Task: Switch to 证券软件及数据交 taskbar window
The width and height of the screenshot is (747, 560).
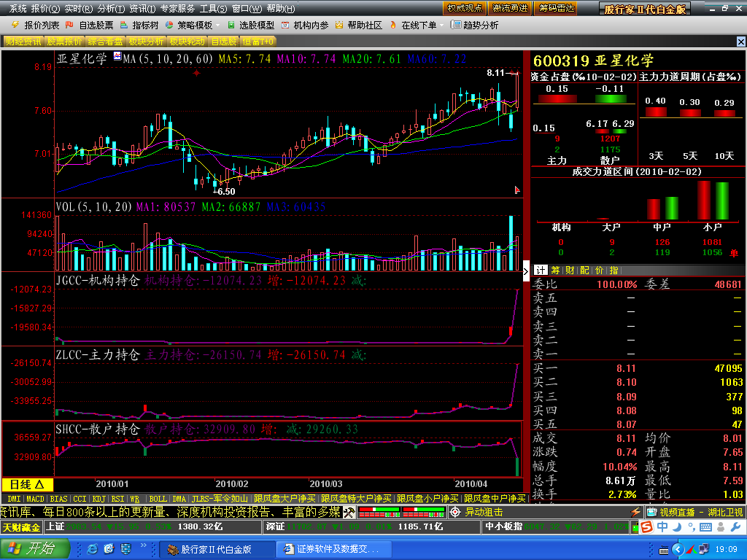Action: pos(333,549)
